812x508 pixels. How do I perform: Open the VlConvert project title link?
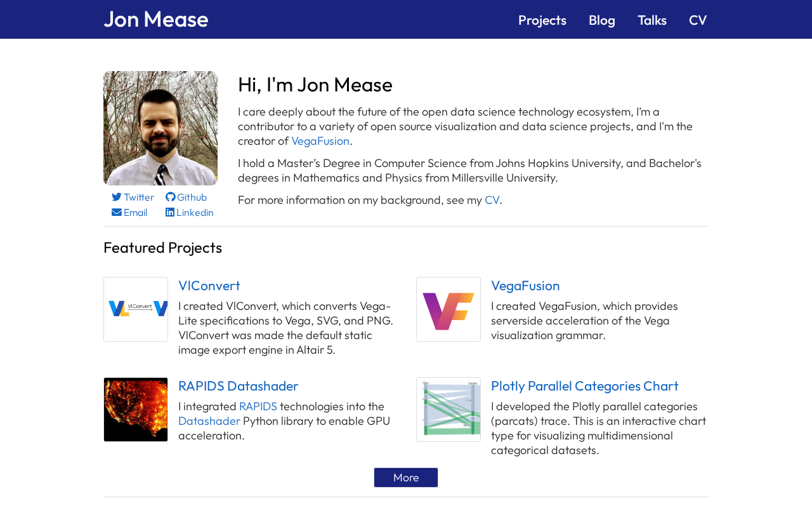tap(209, 286)
